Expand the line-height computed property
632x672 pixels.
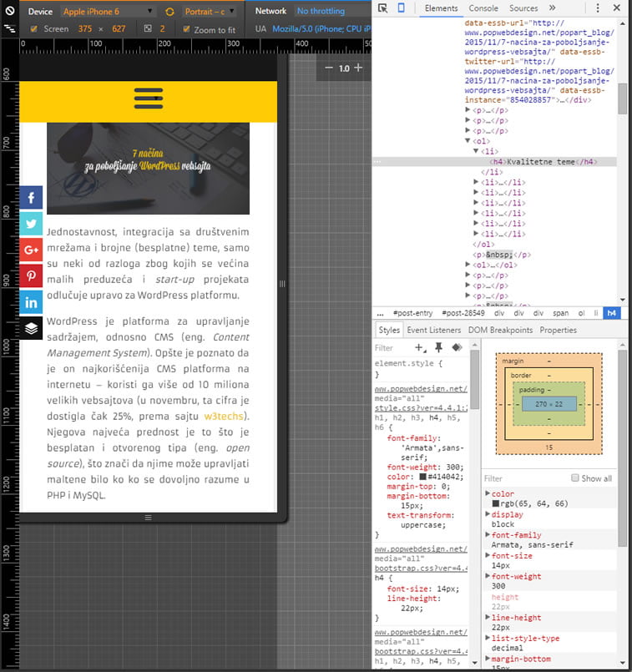pyautogui.click(x=488, y=617)
